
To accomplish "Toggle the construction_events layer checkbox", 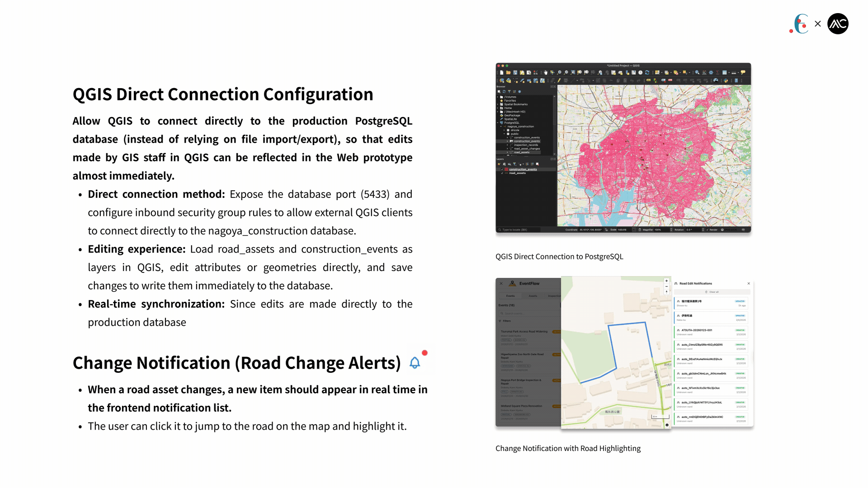I will [502, 169].
